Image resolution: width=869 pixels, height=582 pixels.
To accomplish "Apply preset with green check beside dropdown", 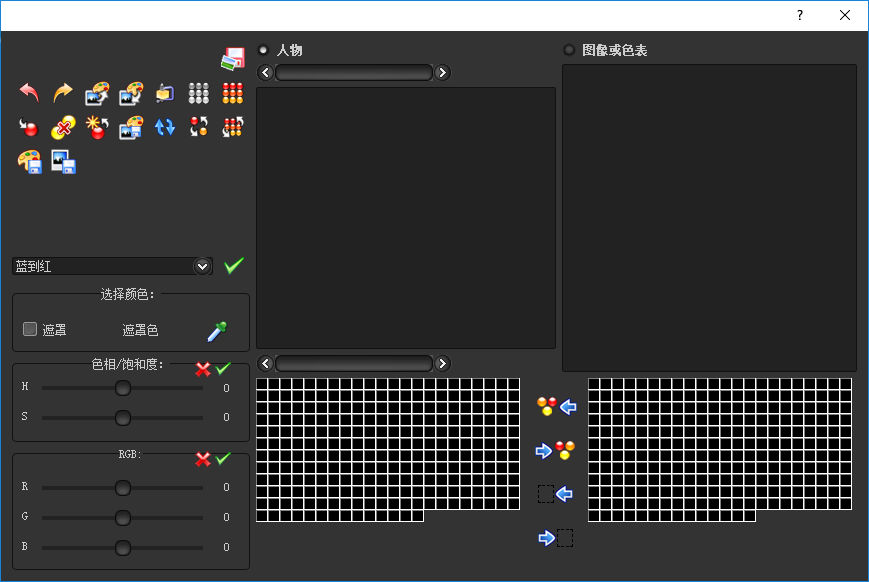I will [234, 266].
